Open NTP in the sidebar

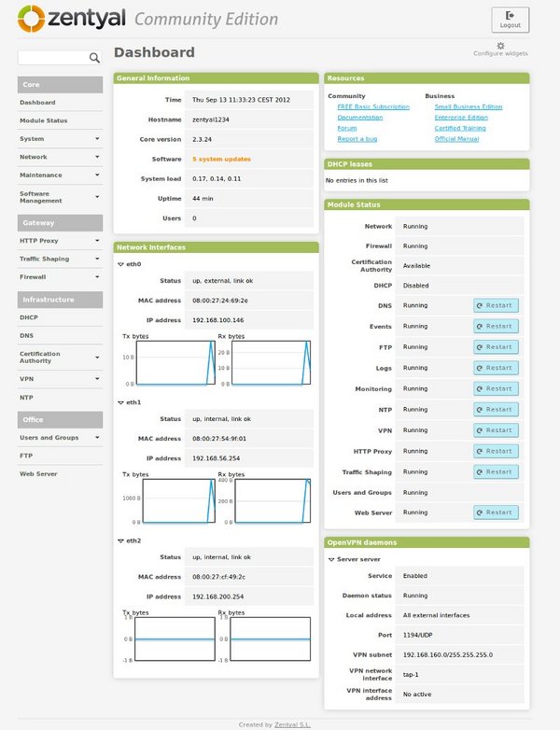tap(26, 398)
